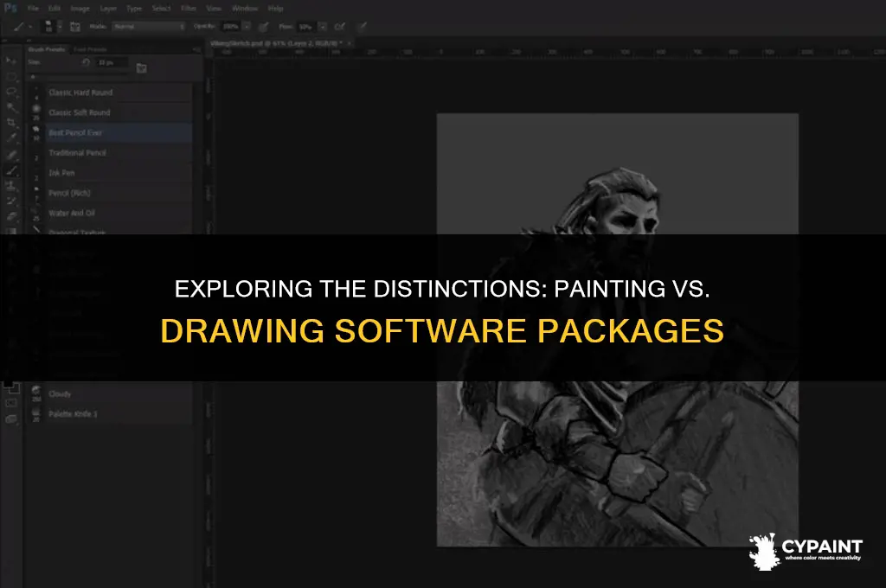This screenshot has height=588, width=886.
Task: Click the brush Size value field
Action: pyautogui.click(x=110, y=62)
